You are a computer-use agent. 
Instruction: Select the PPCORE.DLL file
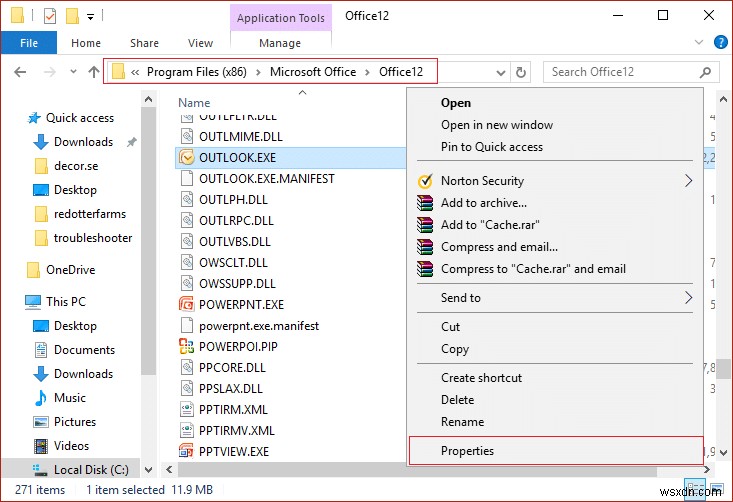pos(232,367)
